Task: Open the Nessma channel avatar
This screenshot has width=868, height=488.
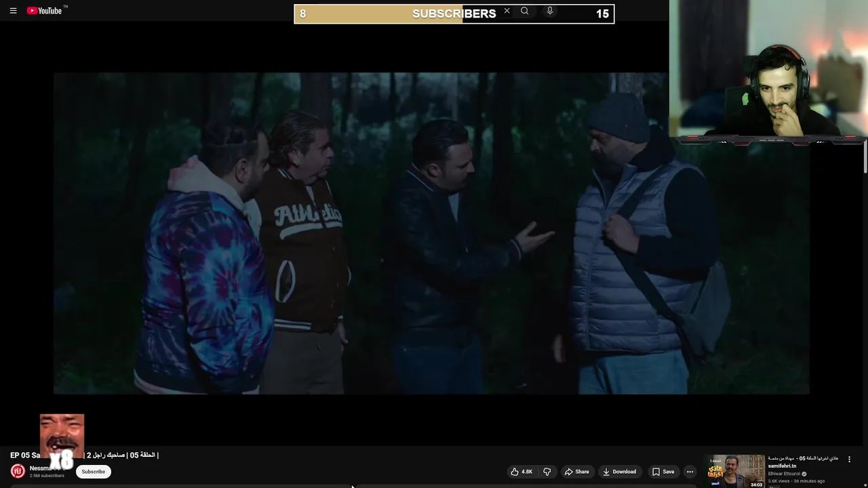Action: (18, 471)
